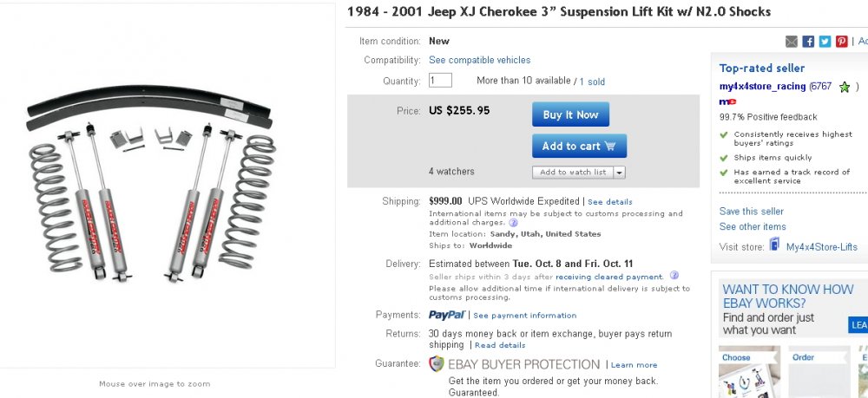Click the My4x4Store-Lifts store door icon
Screen dimensions: 868x398
[x=774, y=245]
